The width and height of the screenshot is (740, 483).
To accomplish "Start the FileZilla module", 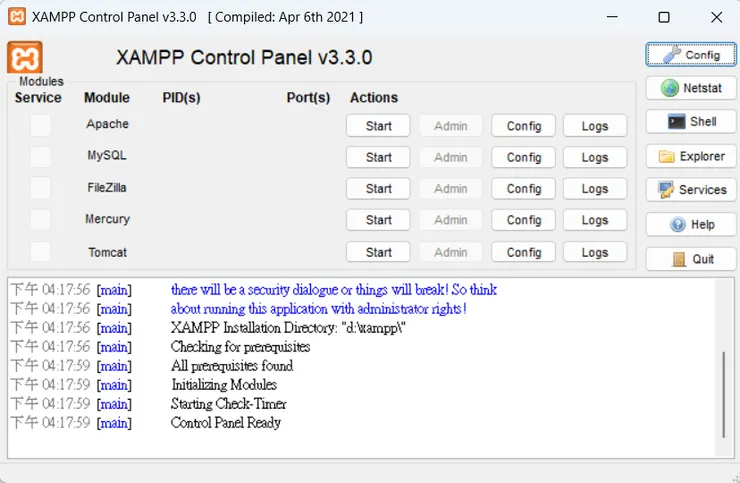I will tap(378, 188).
